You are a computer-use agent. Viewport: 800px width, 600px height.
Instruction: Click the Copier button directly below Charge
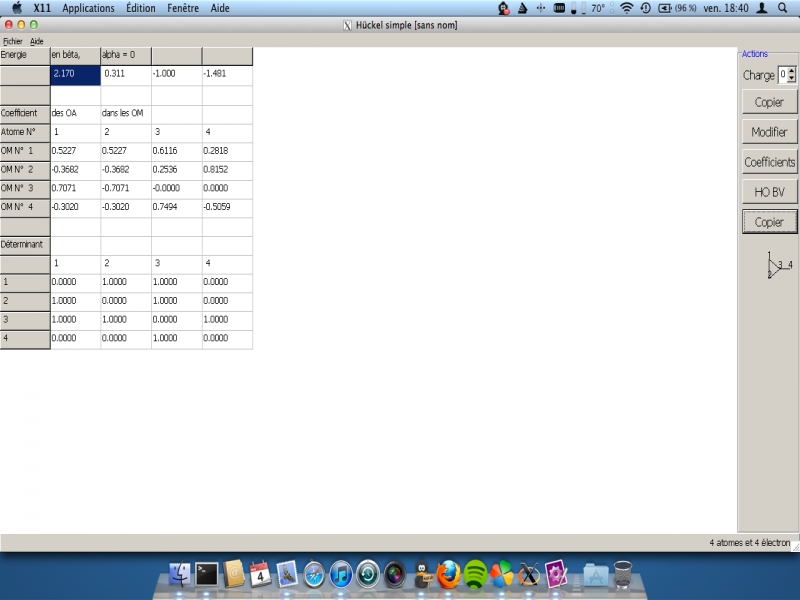coord(769,102)
